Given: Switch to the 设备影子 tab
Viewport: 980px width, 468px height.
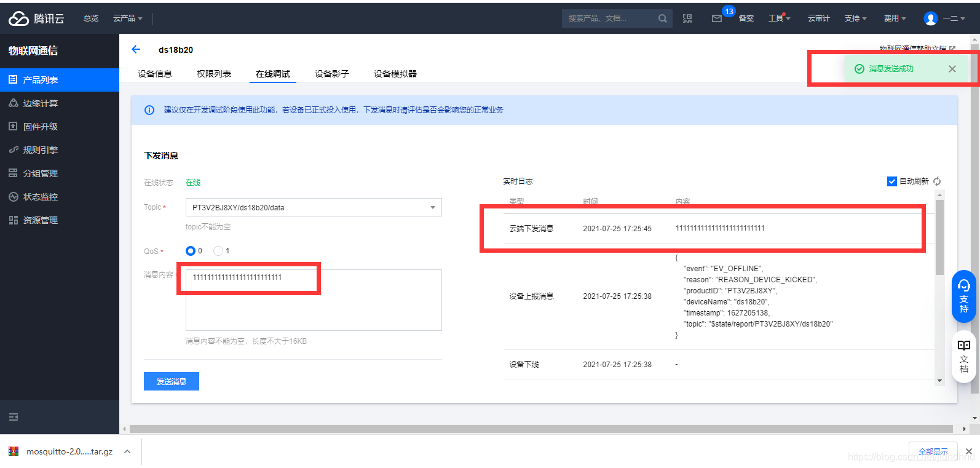Looking at the screenshot, I should (332, 74).
